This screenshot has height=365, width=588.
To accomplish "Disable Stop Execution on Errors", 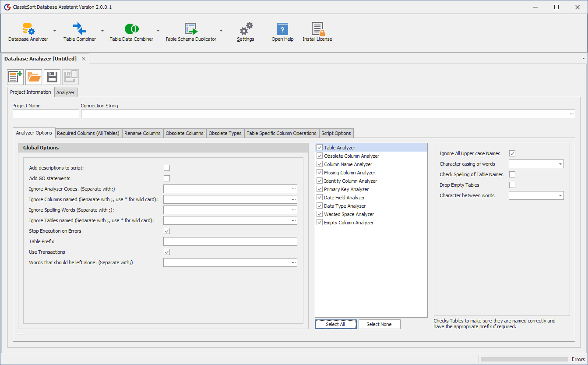I will (167, 231).
